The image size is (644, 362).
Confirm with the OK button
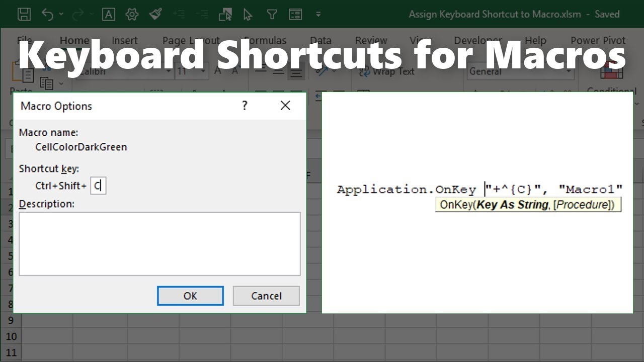pyautogui.click(x=190, y=296)
